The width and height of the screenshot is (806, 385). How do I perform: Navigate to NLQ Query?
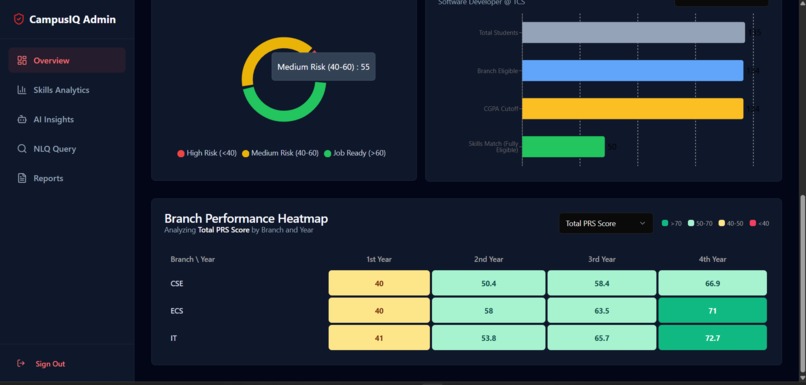(x=67, y=149)
